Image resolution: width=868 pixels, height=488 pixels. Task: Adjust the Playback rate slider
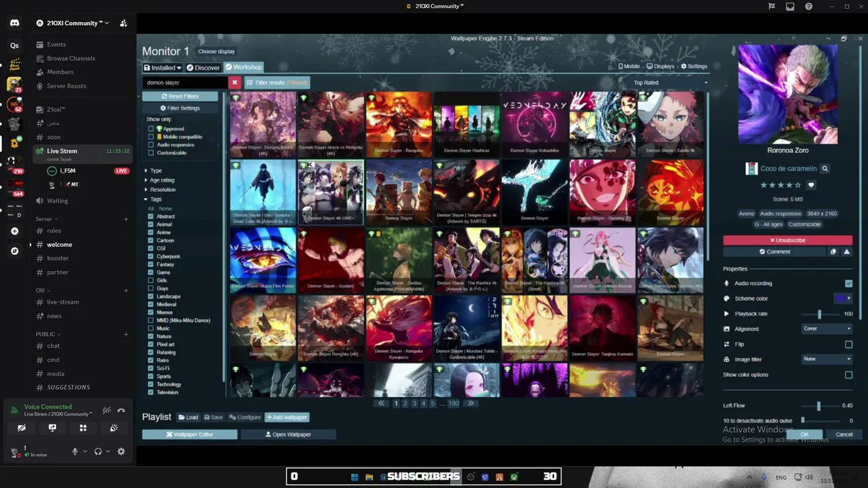(x=819, y=314)
